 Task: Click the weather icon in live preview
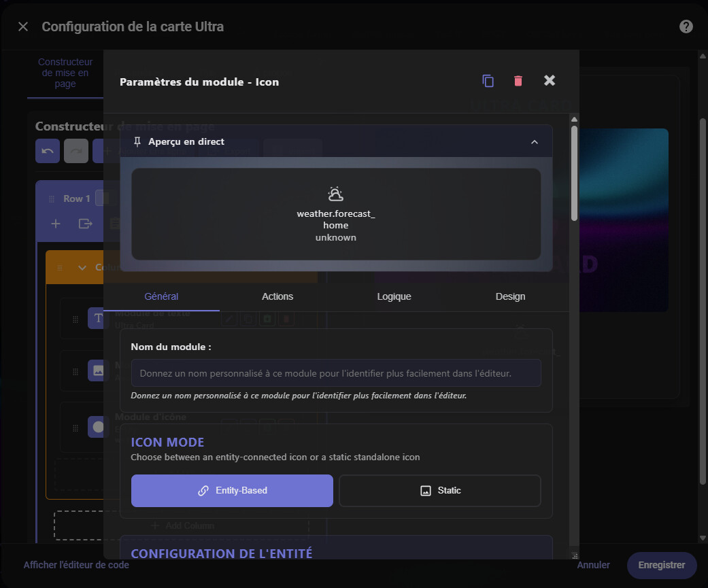pos(335,194)
